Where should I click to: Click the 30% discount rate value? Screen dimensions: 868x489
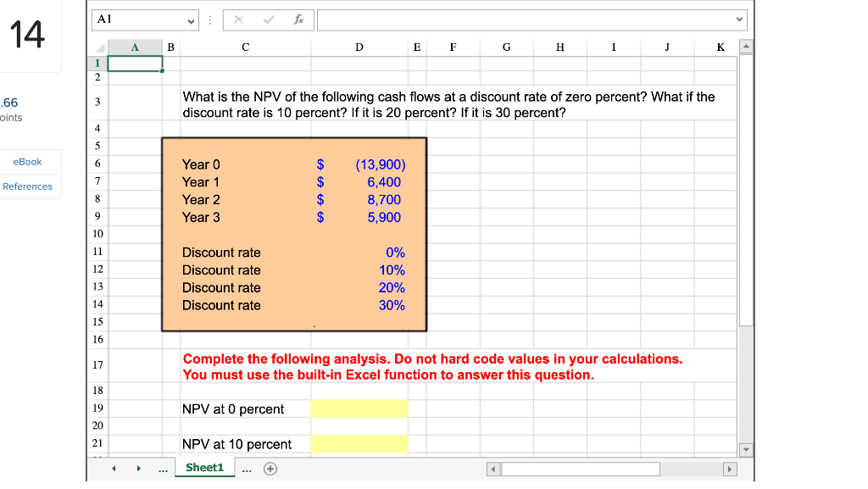coord(392,305)
